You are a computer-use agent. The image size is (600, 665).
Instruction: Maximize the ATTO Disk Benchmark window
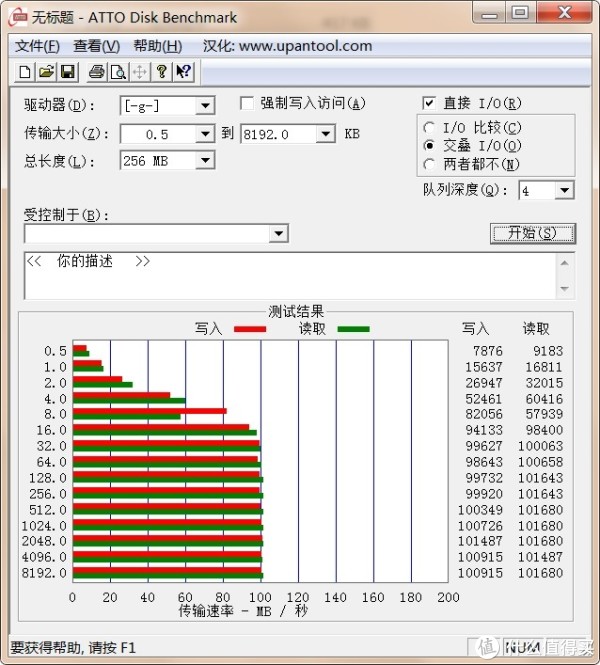[x=520, y=13]
